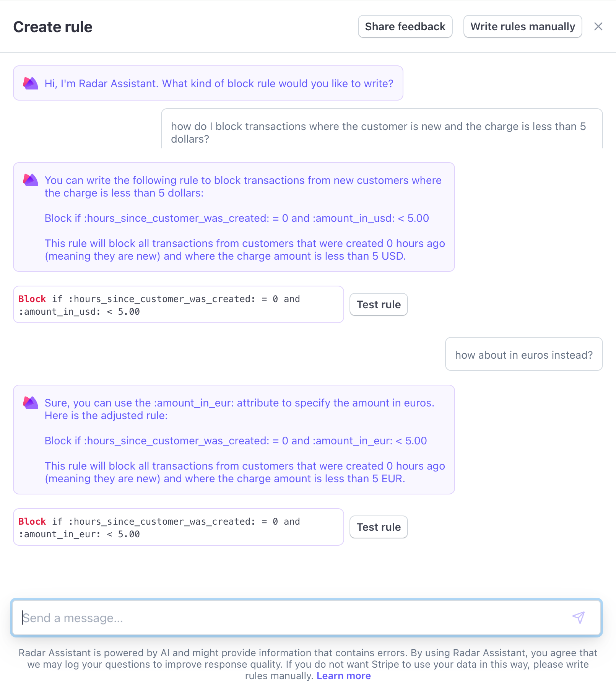The image size is (616, 691).
Task: Select the red Block keyword in first rule box
Action: click(x=32, y=299)
